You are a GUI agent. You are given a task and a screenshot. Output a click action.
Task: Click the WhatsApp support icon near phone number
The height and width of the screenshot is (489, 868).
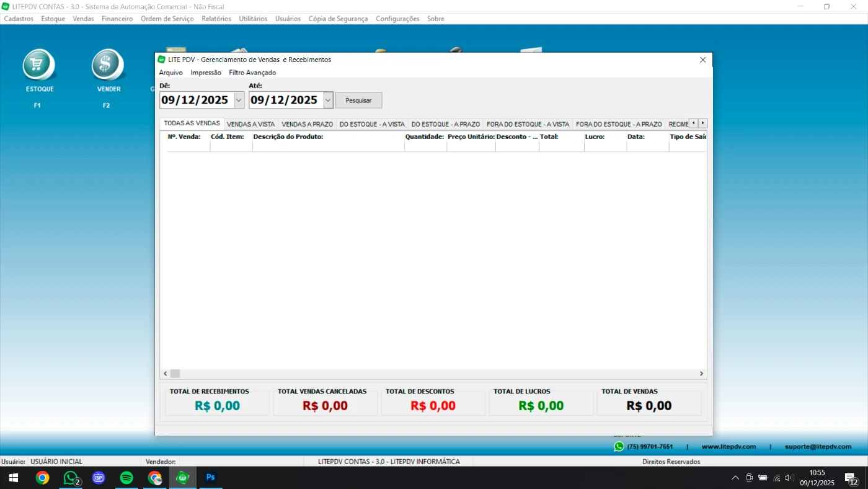619,447
